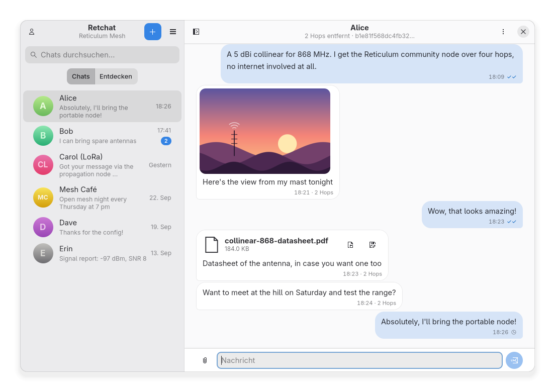Viewport: 555px width, 392px height.
Task: Click Bob's green B avatar
Action: (x=43, y=136)
